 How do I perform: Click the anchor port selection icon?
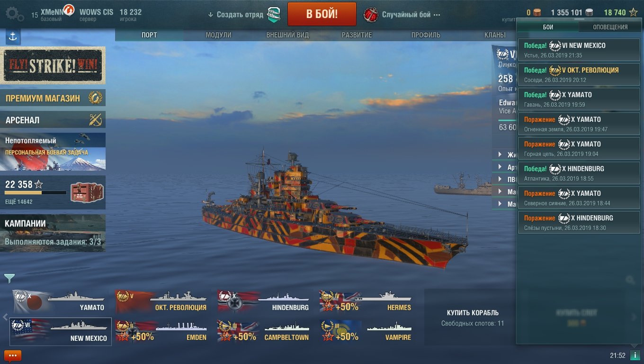tap(13, 36)
